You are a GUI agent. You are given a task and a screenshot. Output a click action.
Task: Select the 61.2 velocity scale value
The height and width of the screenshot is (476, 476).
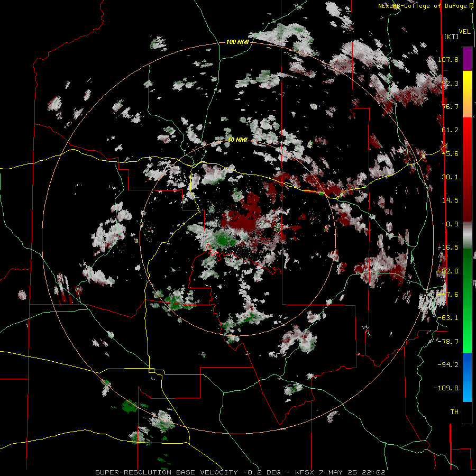(x=450, y=130)
